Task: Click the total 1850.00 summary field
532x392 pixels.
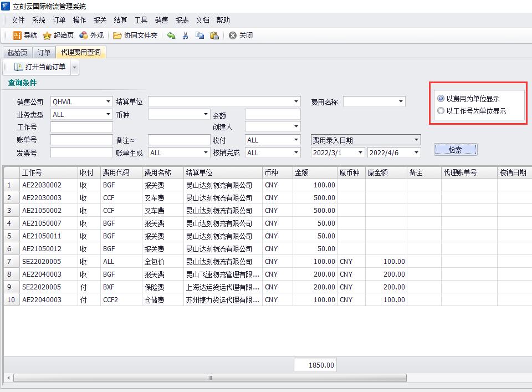Action: coord(315,365)
